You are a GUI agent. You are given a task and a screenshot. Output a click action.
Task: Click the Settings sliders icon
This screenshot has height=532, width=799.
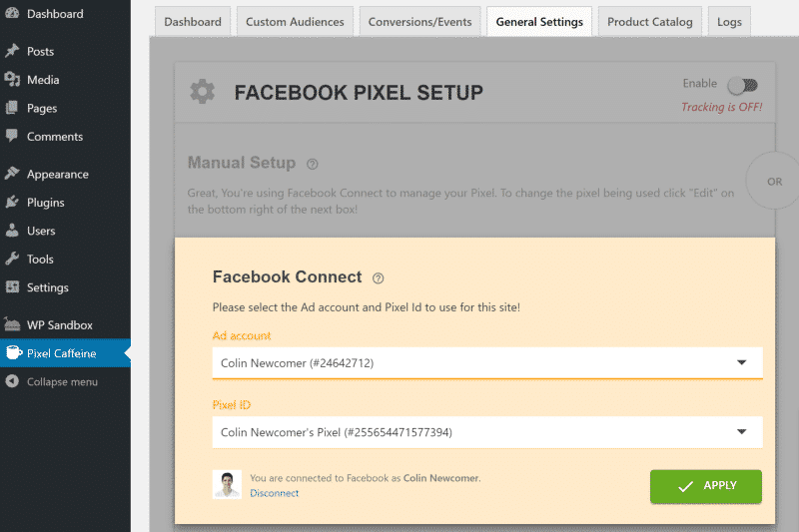[12, 287]
